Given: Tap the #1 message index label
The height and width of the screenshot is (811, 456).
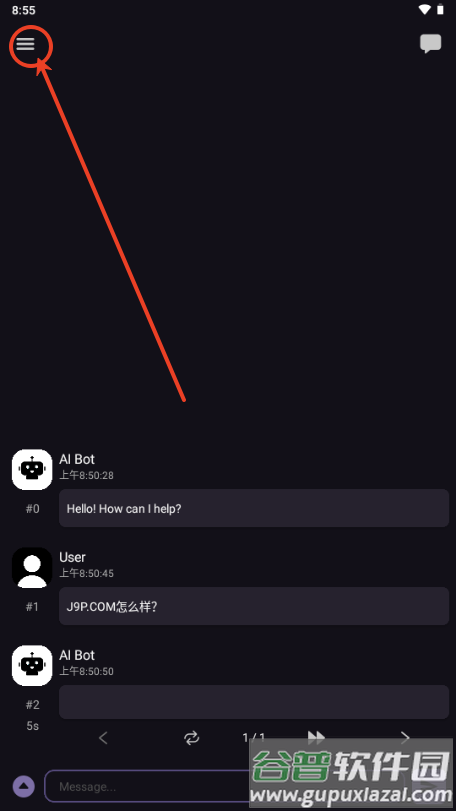Looking at the screenshot, I should [x=32, y=607].
